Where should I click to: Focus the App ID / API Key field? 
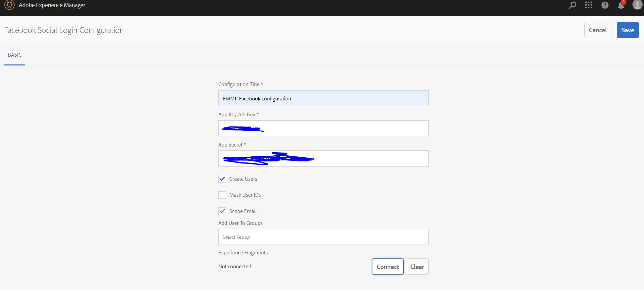[x=323, y=128]
